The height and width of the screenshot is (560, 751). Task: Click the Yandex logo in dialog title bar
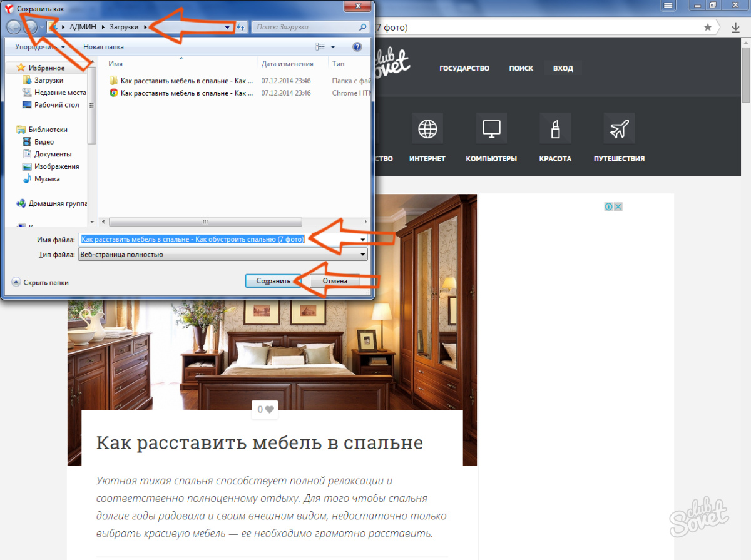(x=9, y=9)
